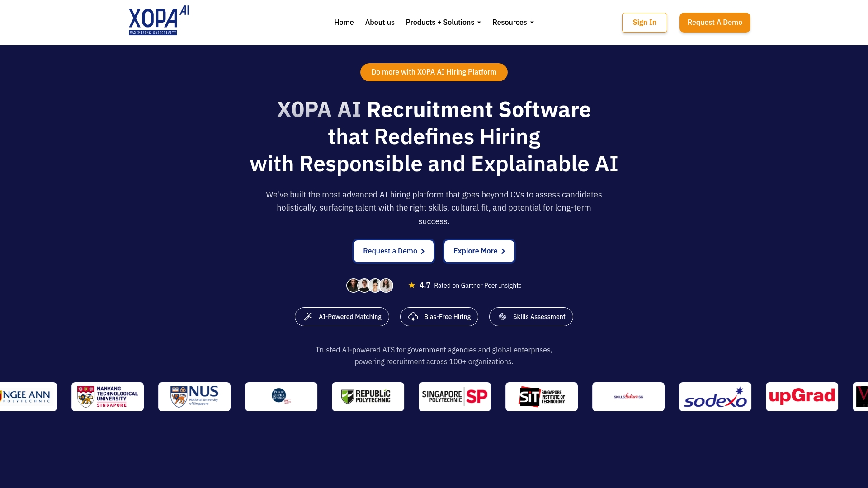This screenshot has width=868, height=488.
Task: Click the first reviewer avatar photo
Action: pos(353,285)
